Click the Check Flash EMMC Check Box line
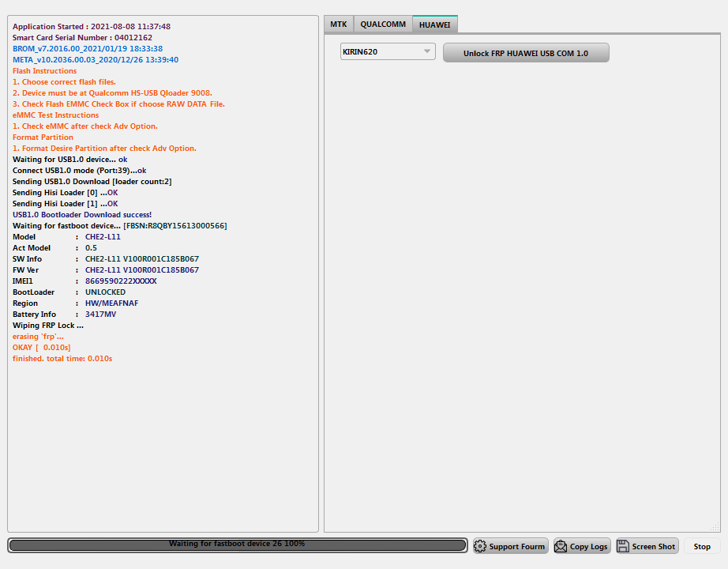 coord(118,104)
